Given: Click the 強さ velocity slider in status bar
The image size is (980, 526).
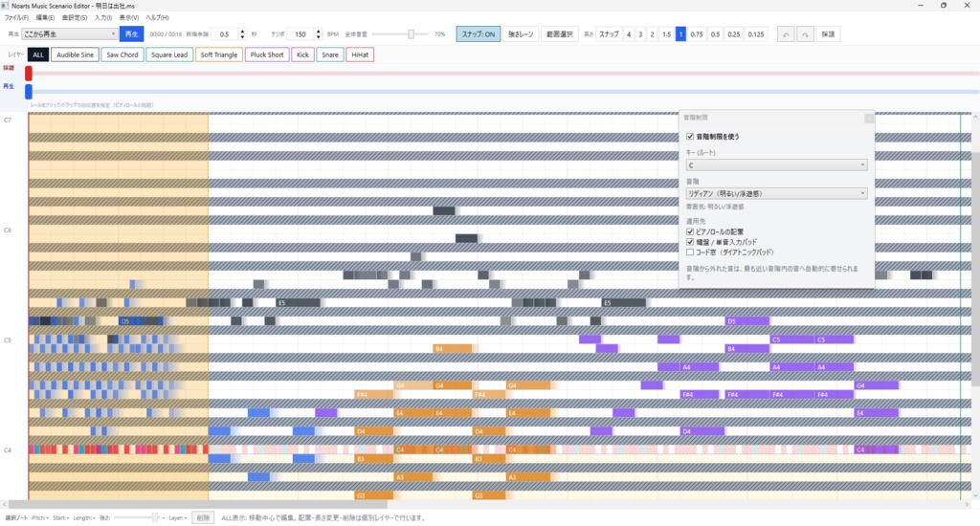Looking at the screenshot, I should (136, 518).
